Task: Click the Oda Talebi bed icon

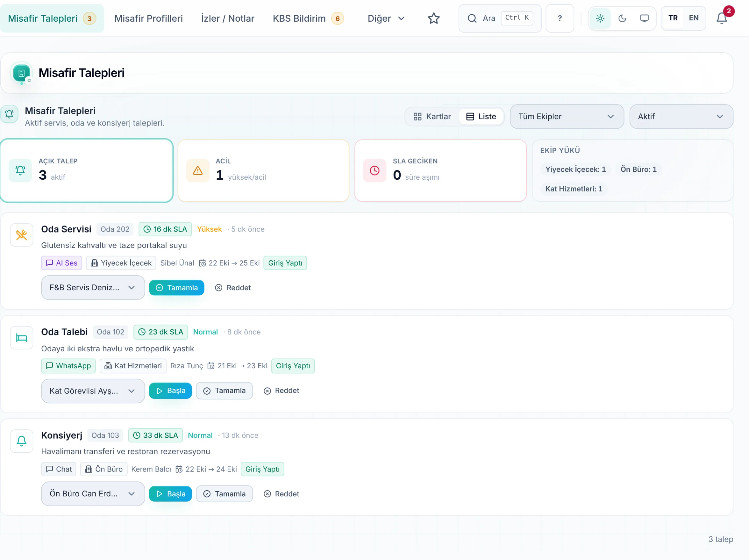Action: pyautogui.click(x=22, y=338)
